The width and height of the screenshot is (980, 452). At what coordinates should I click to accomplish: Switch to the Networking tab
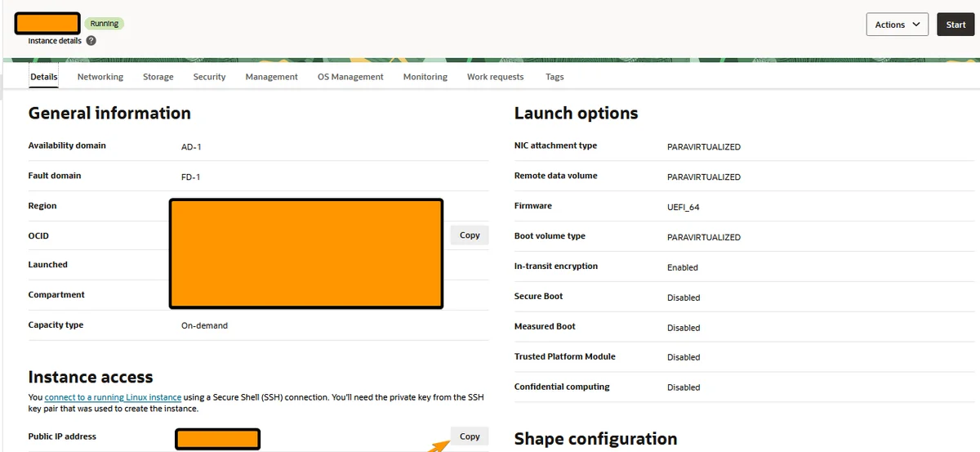pos(100,77)
